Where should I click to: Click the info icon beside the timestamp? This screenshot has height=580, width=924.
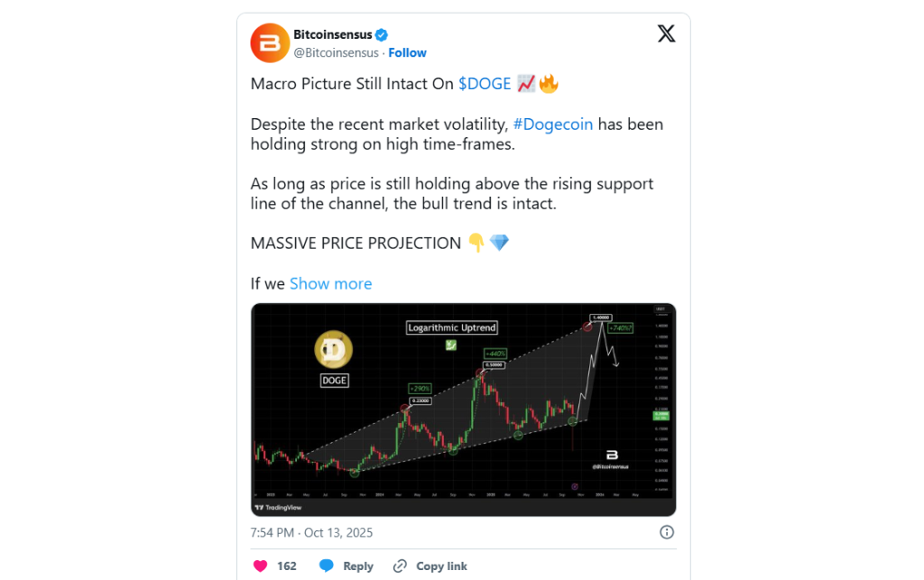click(x=667, y=532)
